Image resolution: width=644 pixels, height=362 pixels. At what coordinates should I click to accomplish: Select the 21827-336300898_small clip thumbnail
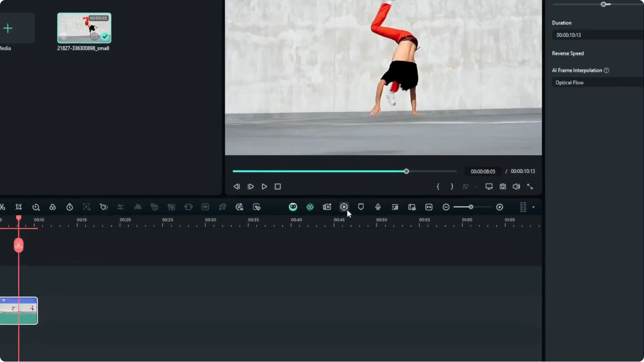tap(84, 28)
